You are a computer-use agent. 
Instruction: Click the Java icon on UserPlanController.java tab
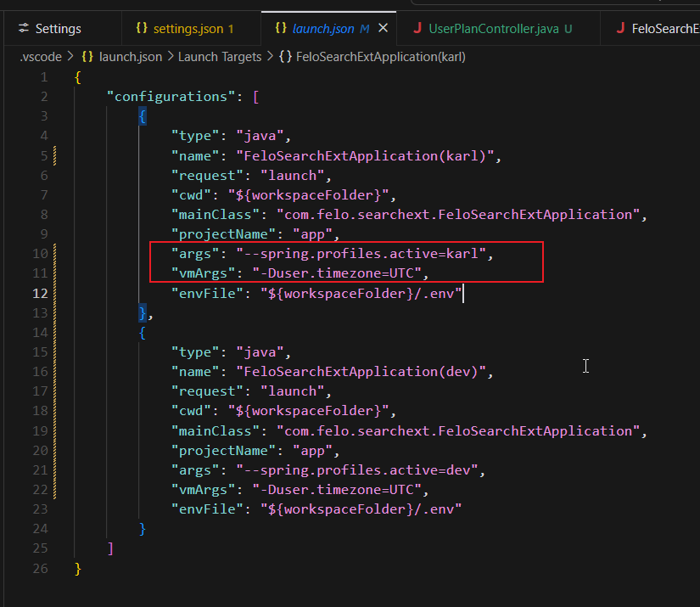tap(417, 28)
